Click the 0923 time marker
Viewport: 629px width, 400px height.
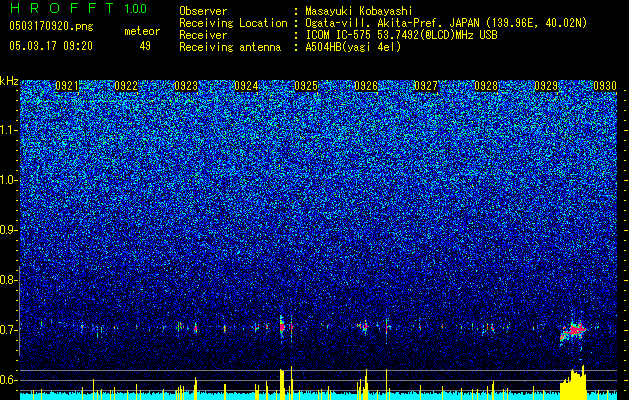pyautogui.click(x=186, y=86)
